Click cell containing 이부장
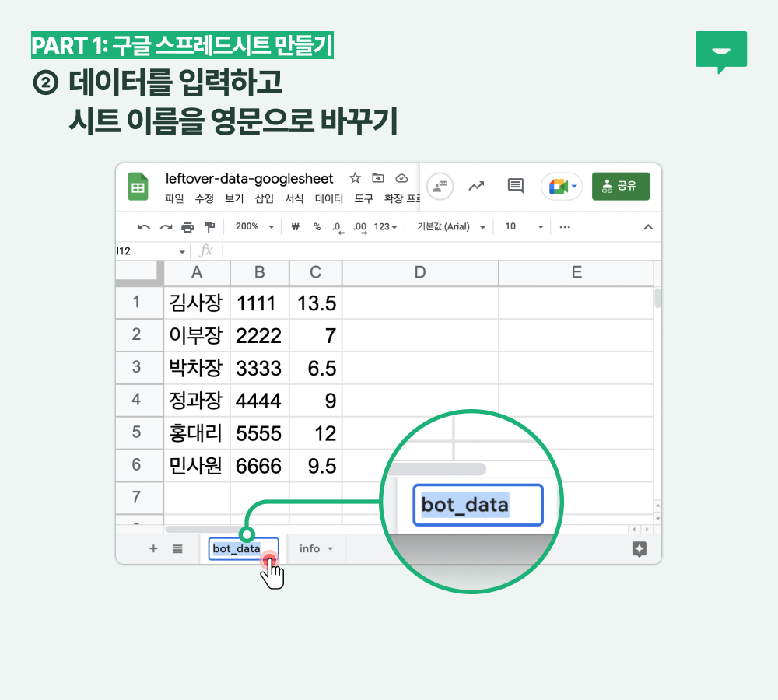The height and width of the screenshot is (700, 778). (x=197, y=335)
